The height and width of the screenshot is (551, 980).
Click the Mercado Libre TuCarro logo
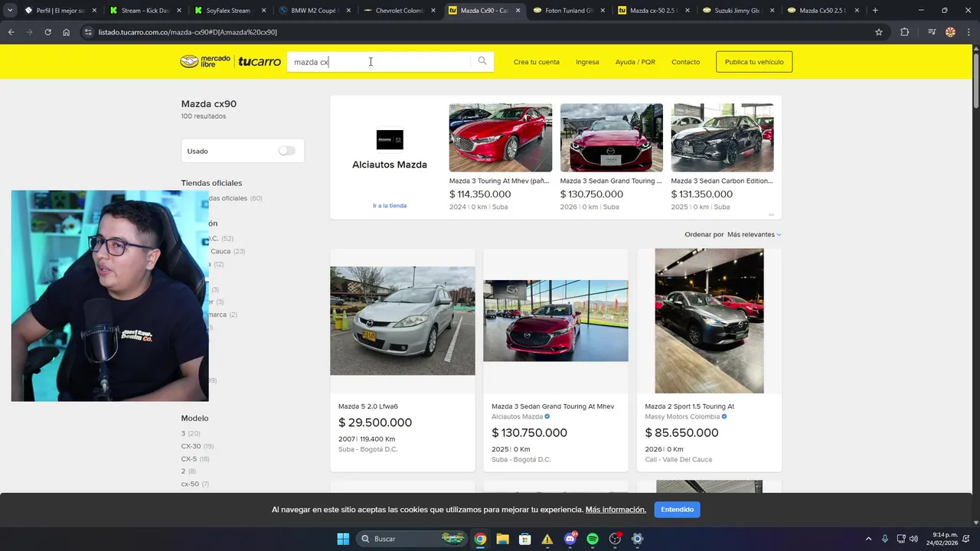[x=230, y=62]
